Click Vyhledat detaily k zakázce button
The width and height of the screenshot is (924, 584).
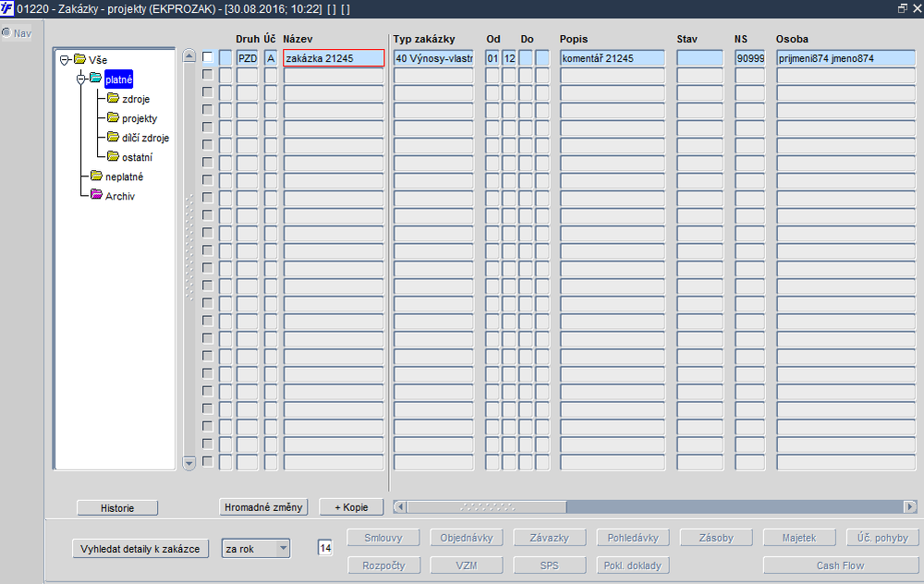click(x=140, y=549)
